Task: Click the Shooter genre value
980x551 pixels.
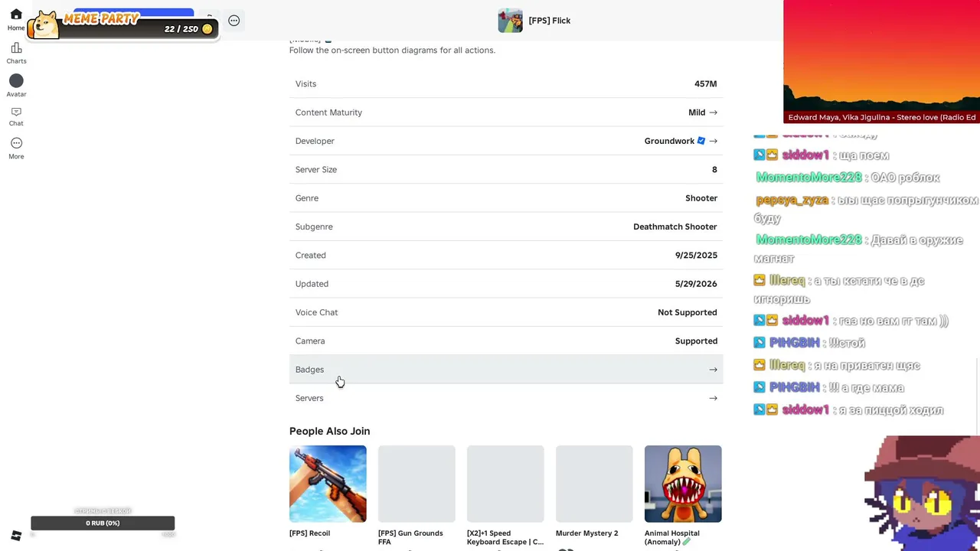Action: tap(701, 198)
